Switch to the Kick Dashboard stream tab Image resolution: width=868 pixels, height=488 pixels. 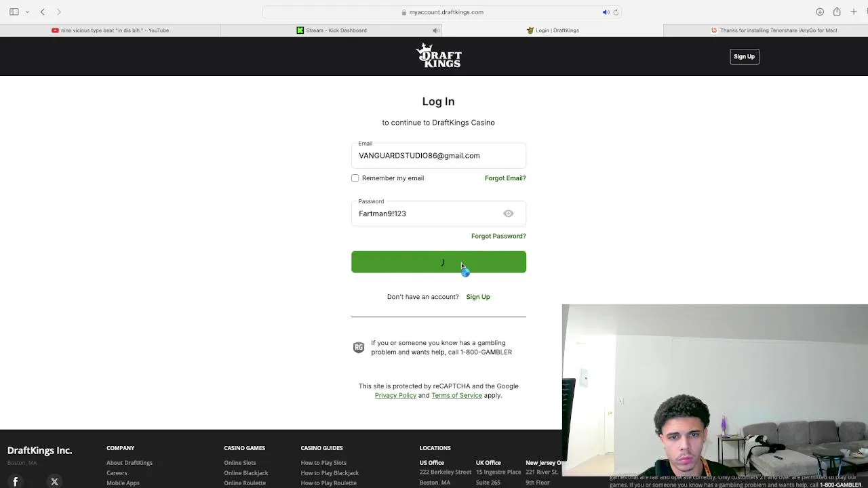tap(331, 30)
